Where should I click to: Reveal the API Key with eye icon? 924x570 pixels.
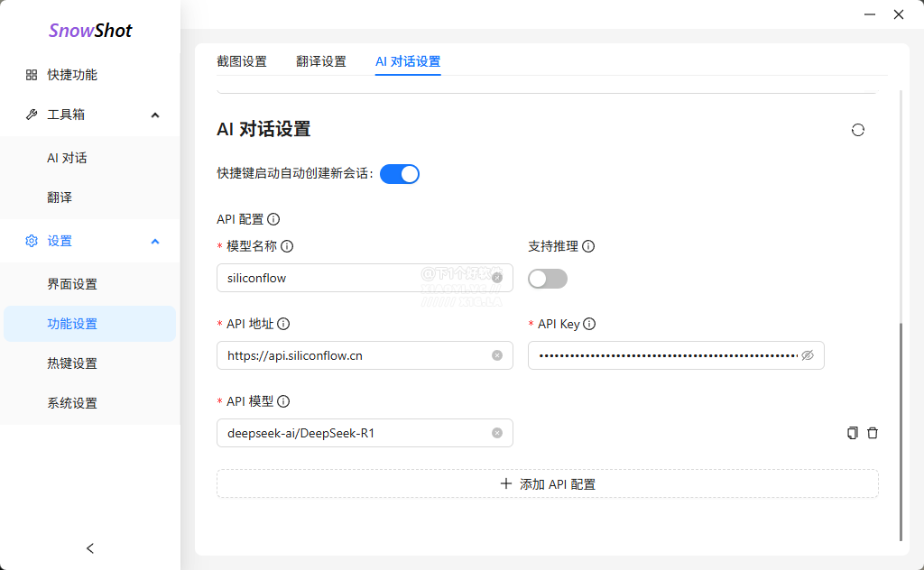tap(808, 355)
